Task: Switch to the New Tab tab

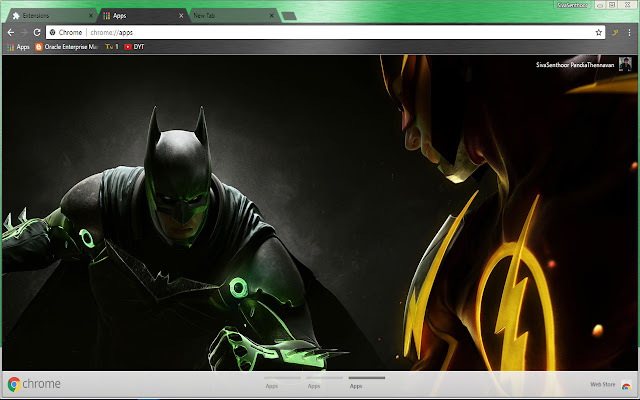Action: click(232, 16)
